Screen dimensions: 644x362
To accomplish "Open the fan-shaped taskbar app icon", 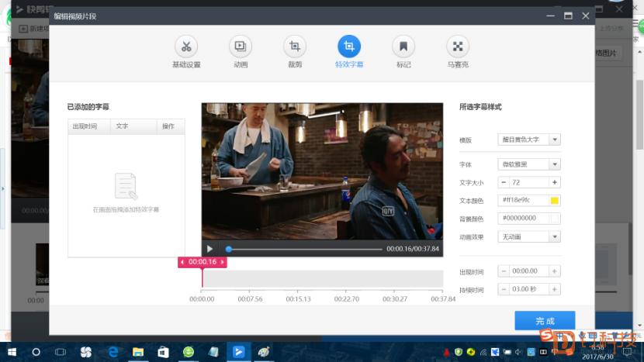I will pyautogui.click(x=86, y=352).
